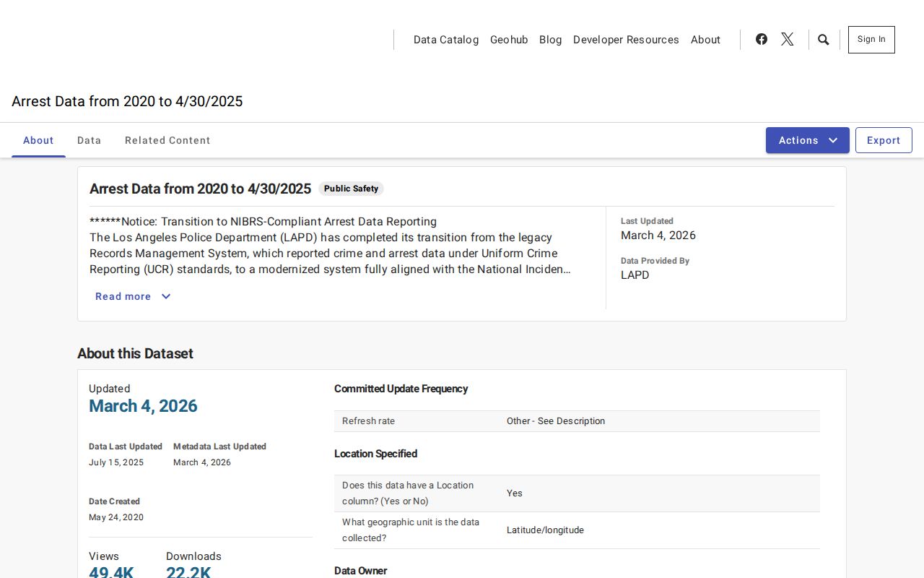Click the 'May 24, 2020' date created value
The height and width of the screenshot is (578, 924).
(x=116, y=517)
